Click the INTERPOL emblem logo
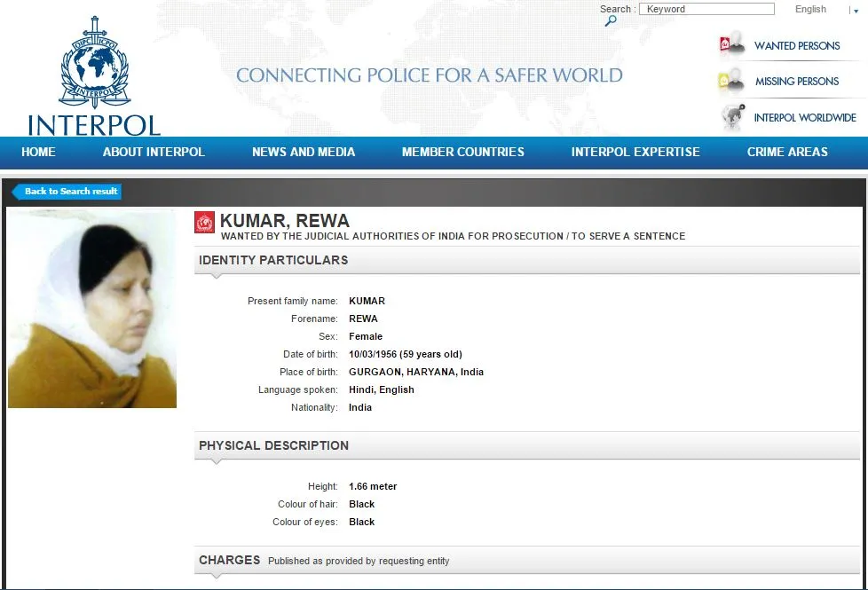Screen dimensions: 868x590 coord(95,62)
